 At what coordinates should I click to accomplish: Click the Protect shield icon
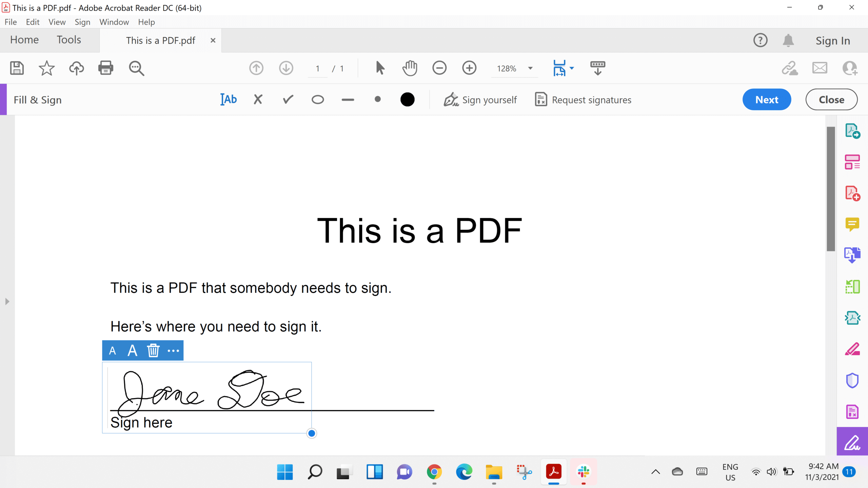(852, 380)
